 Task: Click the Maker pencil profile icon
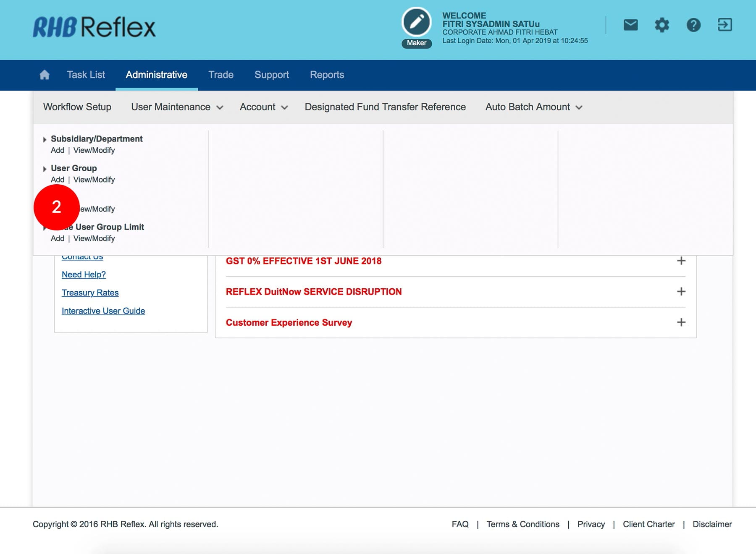click(x=416, y=23)
